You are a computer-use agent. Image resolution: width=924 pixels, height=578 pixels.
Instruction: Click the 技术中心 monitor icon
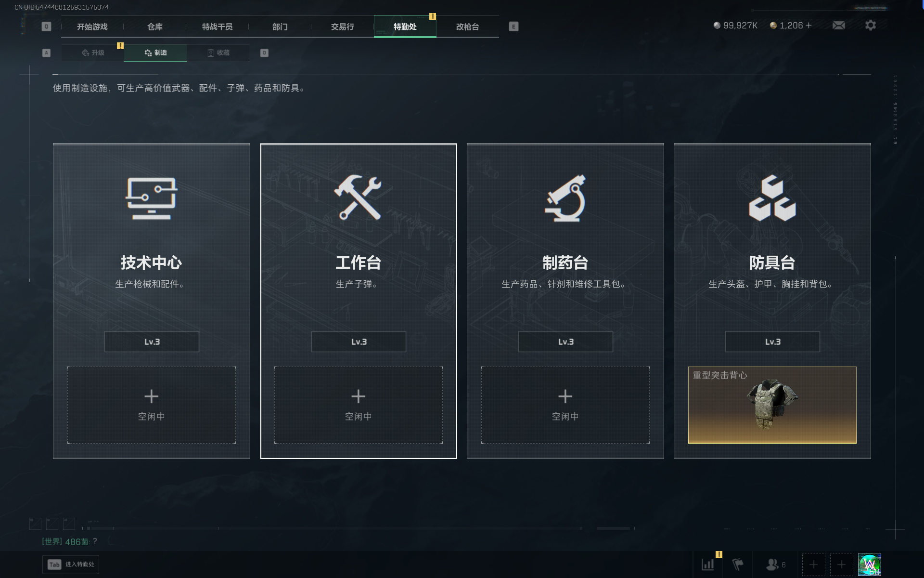(152, 198)
